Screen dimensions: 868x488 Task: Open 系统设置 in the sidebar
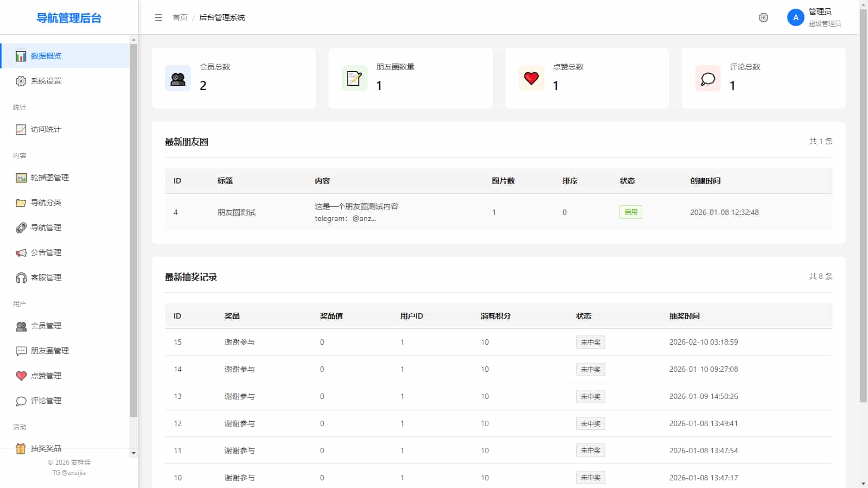pyautogui.click(x=46, y=81)
